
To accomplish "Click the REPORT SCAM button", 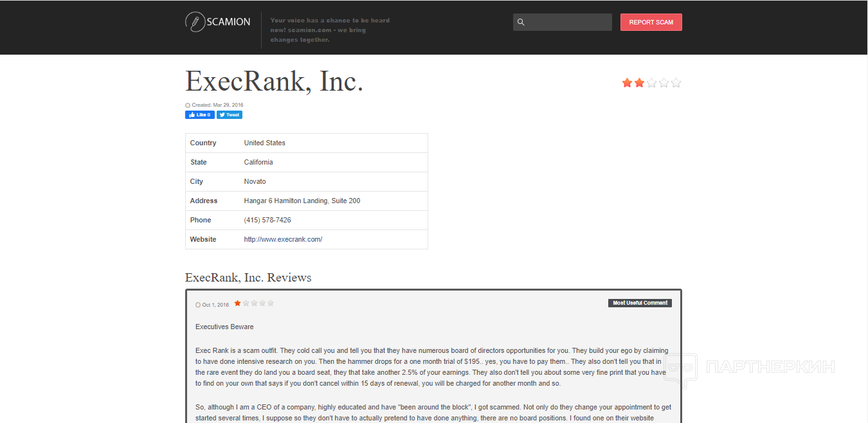I will pos(651,22).
